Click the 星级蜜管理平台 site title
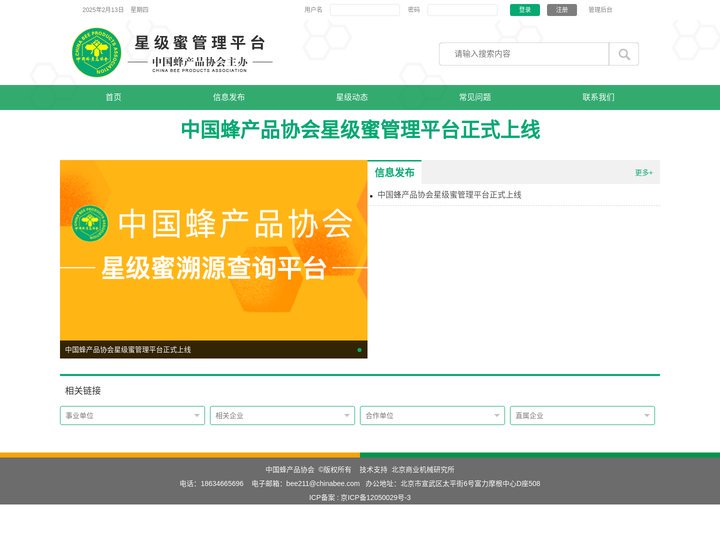The width and height of the screenshot is (720, 540). (200, 43)
